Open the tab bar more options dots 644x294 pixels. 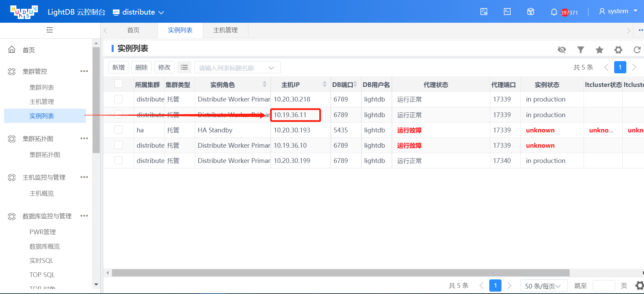(640, 30)
